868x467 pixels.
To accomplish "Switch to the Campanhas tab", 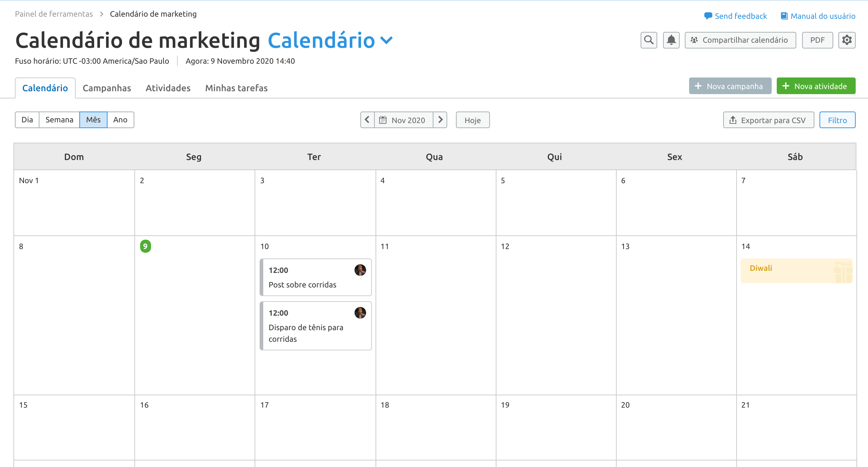I will tap(107, 88).
